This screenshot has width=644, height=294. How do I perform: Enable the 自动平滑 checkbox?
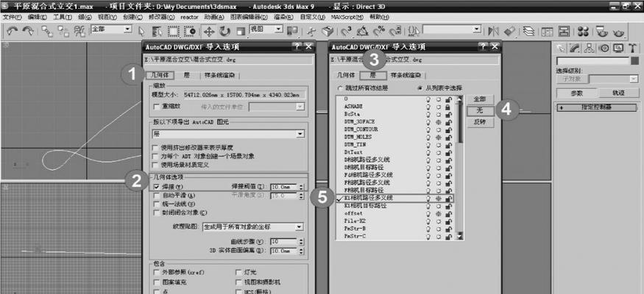pyautogui.click(x=156, y=196)
